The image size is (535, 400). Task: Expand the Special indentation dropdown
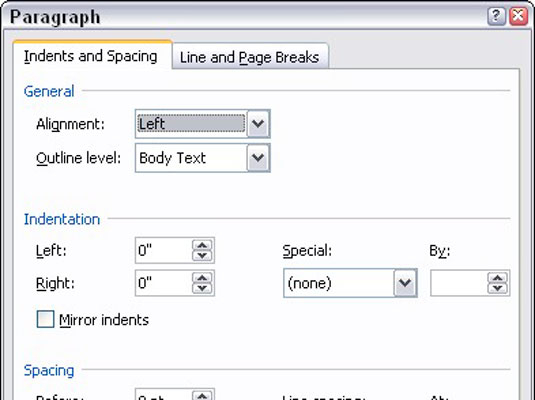click(405, 283)
